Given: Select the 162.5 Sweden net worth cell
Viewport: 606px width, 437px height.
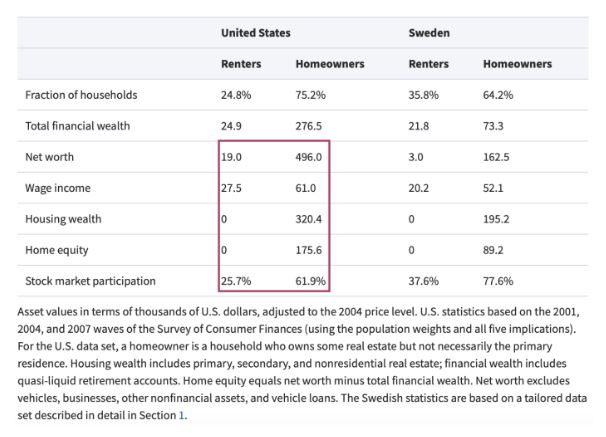Looking at the screenshot, I should point(497,157).
